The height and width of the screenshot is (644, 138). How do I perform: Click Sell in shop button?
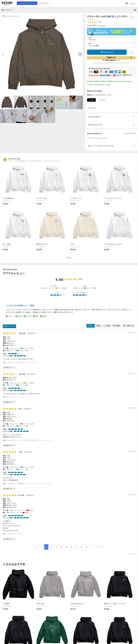pyautogui.click(x=44, y=3)
